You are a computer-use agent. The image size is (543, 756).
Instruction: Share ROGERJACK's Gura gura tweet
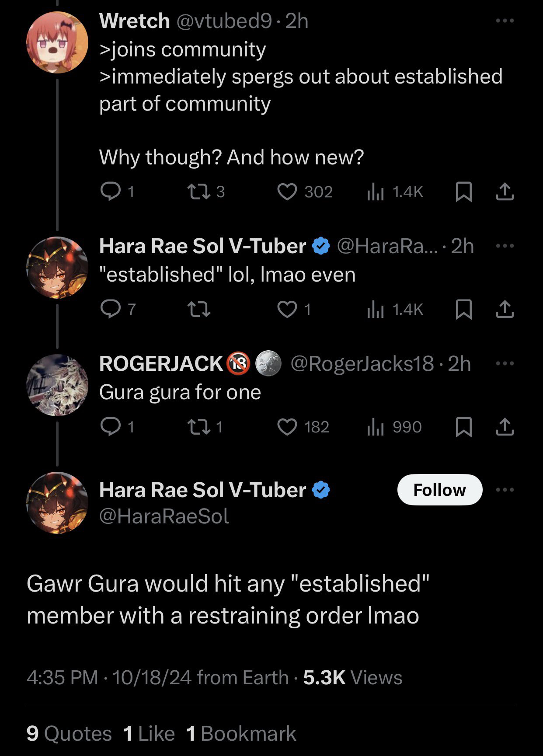click(x=505, y=427)
